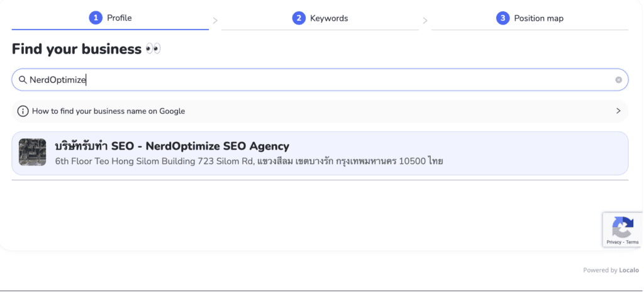Click the chevron between Profile and Keywords
This screenshot has width=644, height=293.
[215, 20]
